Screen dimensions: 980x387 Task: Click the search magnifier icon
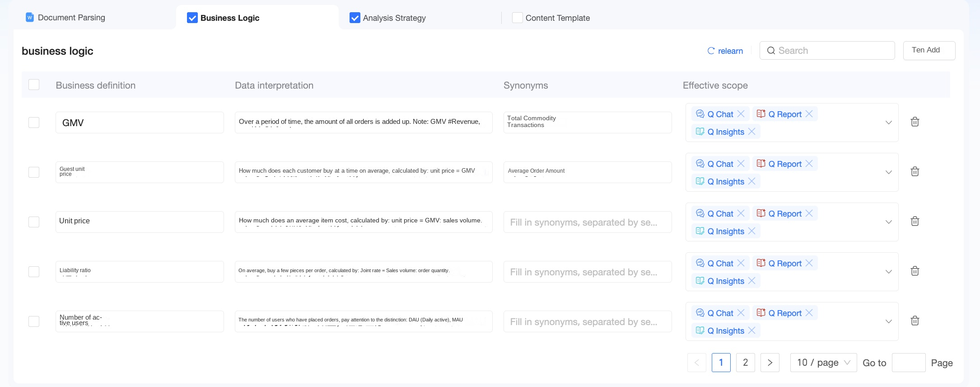click(x=771, y=51)
